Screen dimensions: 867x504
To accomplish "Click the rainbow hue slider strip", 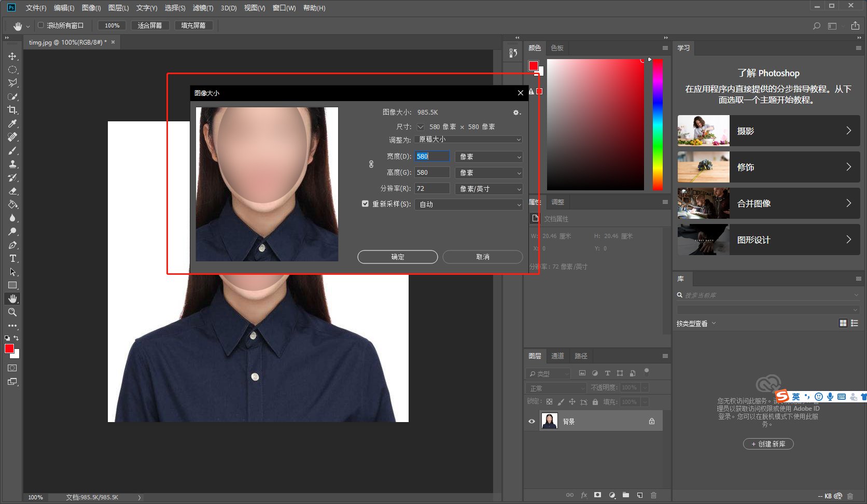I will [x=658, y=124].
